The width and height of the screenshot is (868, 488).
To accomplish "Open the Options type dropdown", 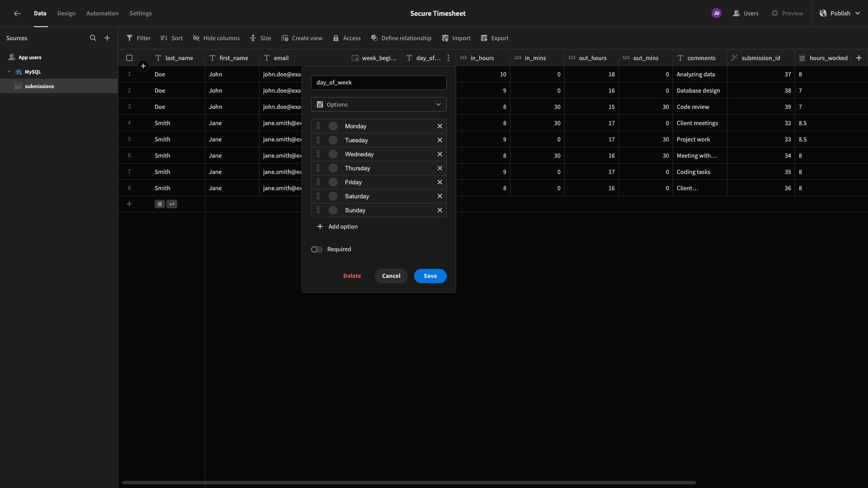I will [x=379, y=105].
